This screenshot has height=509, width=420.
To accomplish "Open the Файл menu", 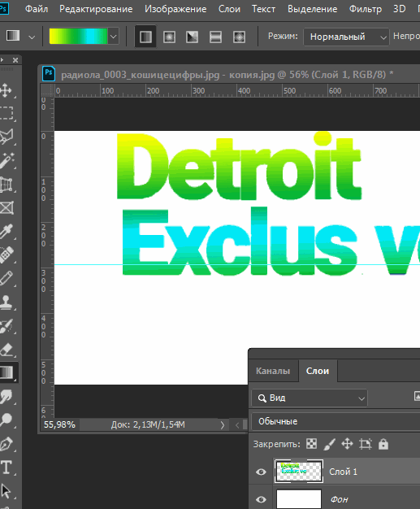I will [x=37, y=9].
